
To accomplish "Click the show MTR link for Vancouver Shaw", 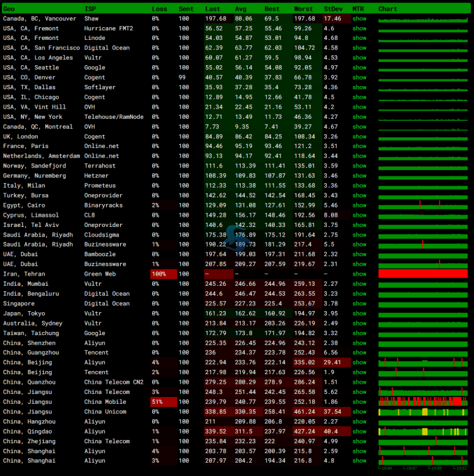I will (359, 19).
